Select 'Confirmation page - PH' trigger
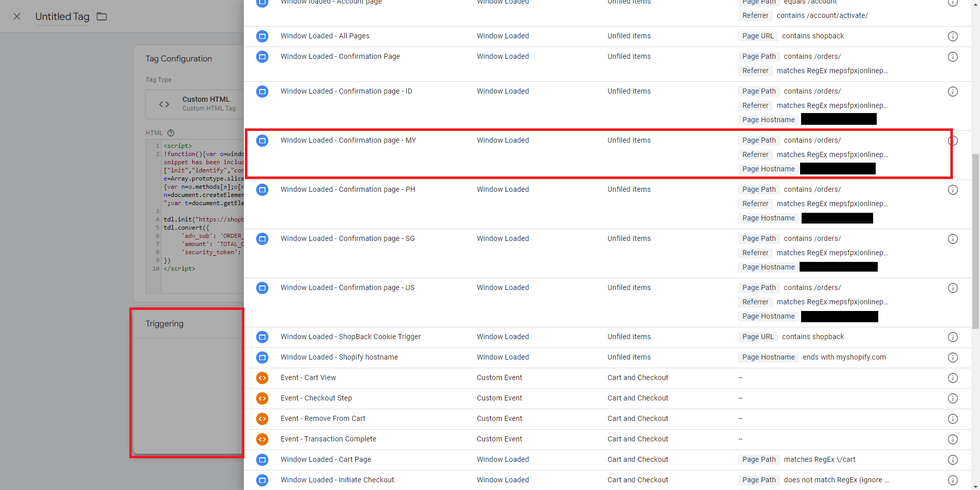The image size is (980, 490). pyautogui.click(x=607, y=204)
